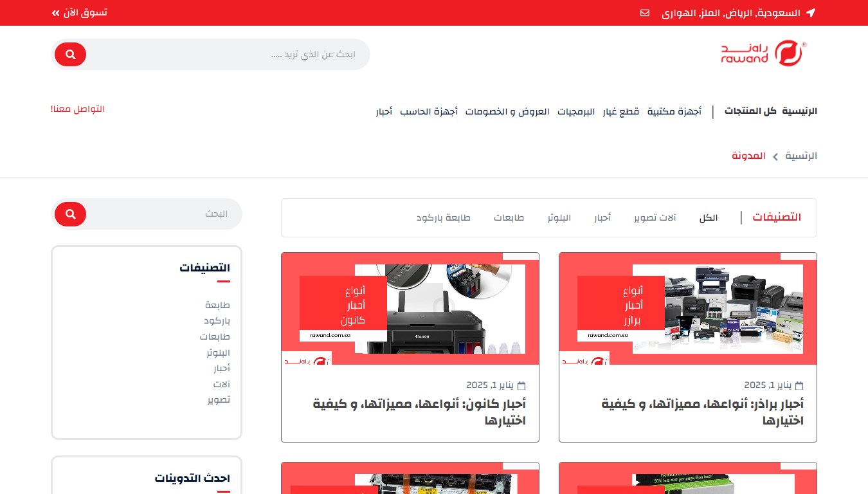Image resolution: width=868 pixels, height=494 pixels.
Task: Click the double chevron beside تسوق الآن
Action: pos(56,13)
